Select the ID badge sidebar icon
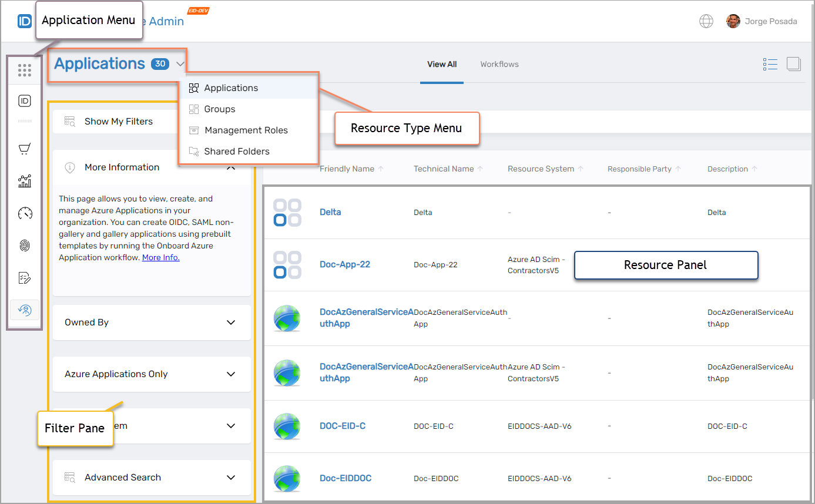The height and width of the screenshot is (504, 815). coord(24,100)
